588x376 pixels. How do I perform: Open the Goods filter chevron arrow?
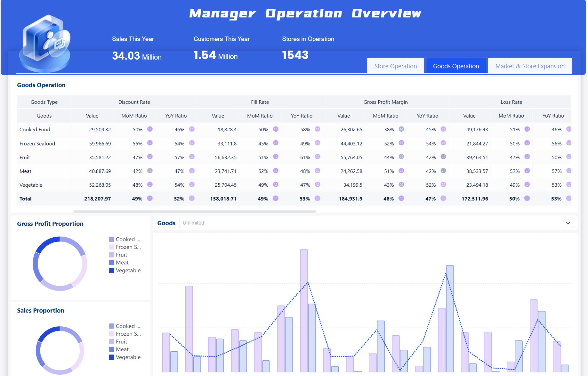(x=568, y=223)
